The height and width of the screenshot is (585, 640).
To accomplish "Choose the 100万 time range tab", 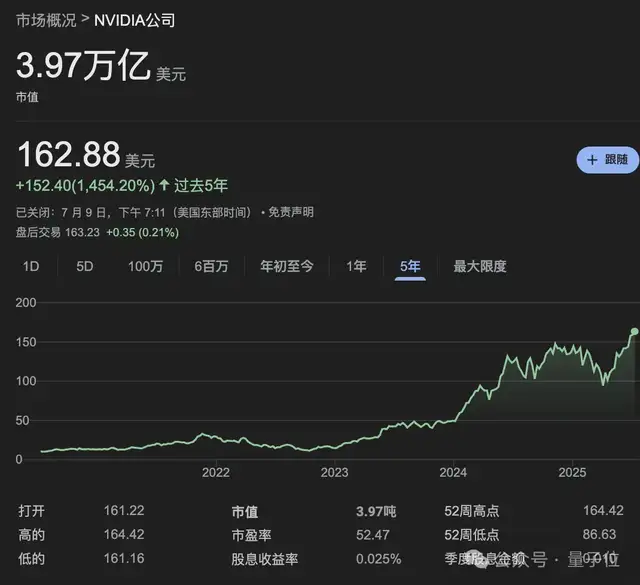I will tap(145, 266).
